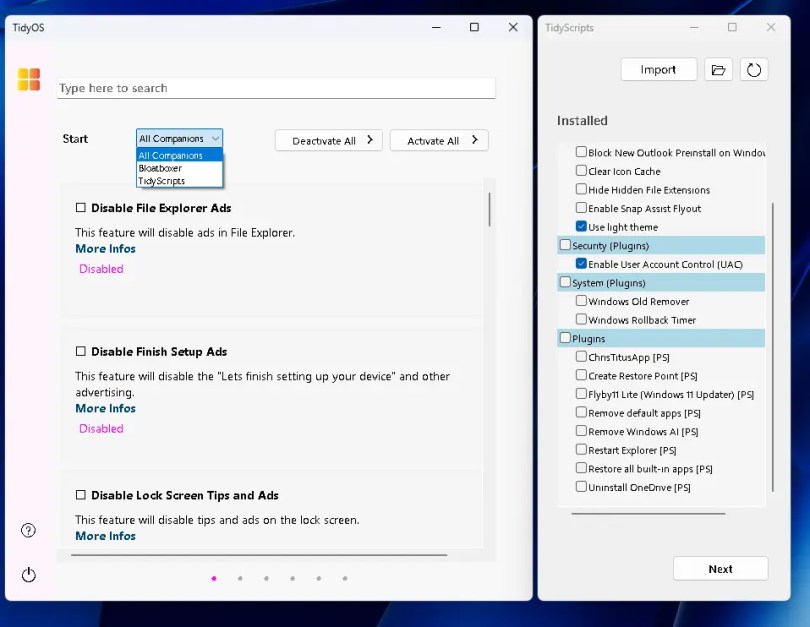The width and height of the screenshot is (810, 627).
Task: Go to sixth page dot indicator
Action: (345, 578)
